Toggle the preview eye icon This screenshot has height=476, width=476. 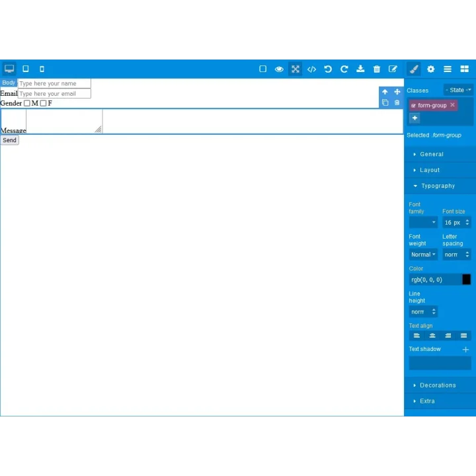279,69
